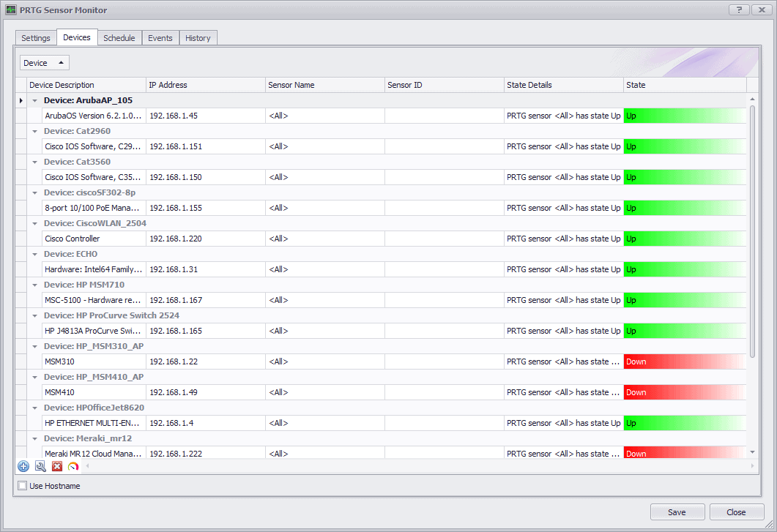The height and width of the screenshot is (532, 777).
Task: Collapse the HP ProCurve Switch 2524 group
Action: click(34, 315)
